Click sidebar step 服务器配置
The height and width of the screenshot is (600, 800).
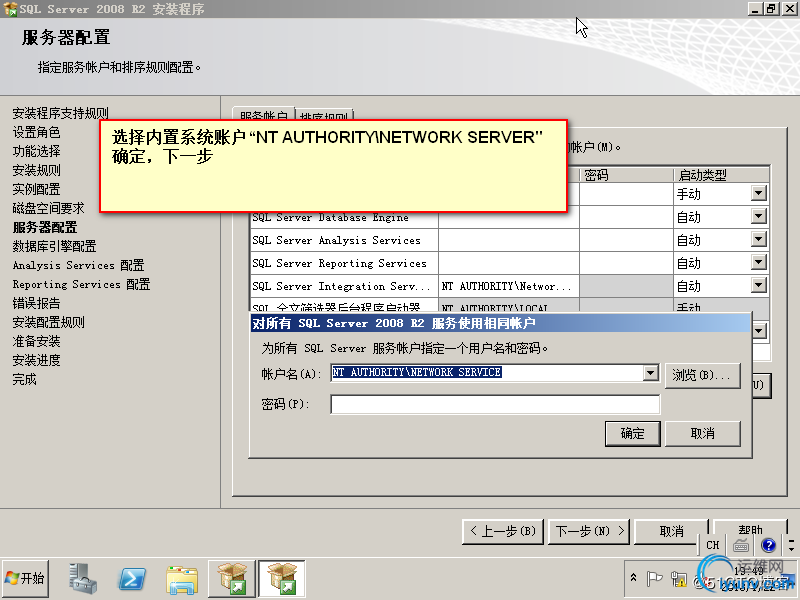pyautogui.click(x=45, y=227)
